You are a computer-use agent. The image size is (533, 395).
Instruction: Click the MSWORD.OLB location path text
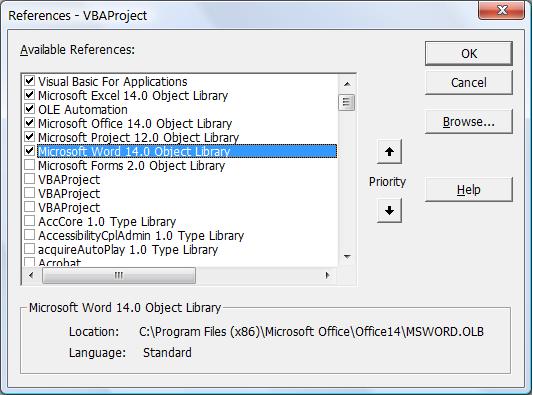point(311,331)
